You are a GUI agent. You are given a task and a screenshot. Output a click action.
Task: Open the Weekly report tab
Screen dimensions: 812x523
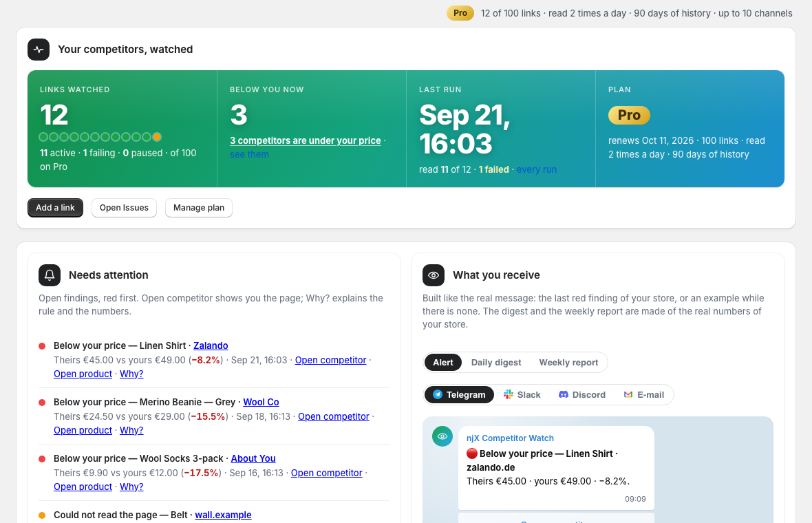coord(568,363)
